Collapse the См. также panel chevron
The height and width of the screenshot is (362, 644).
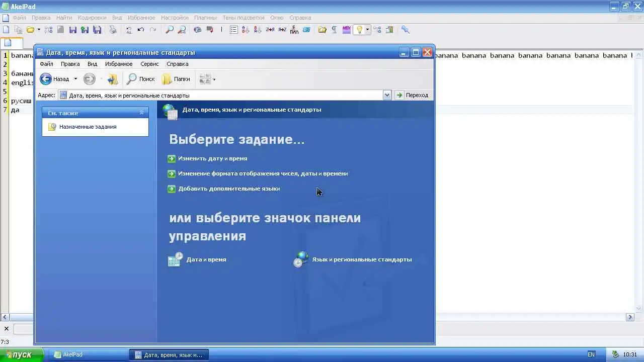click(141, 113)
